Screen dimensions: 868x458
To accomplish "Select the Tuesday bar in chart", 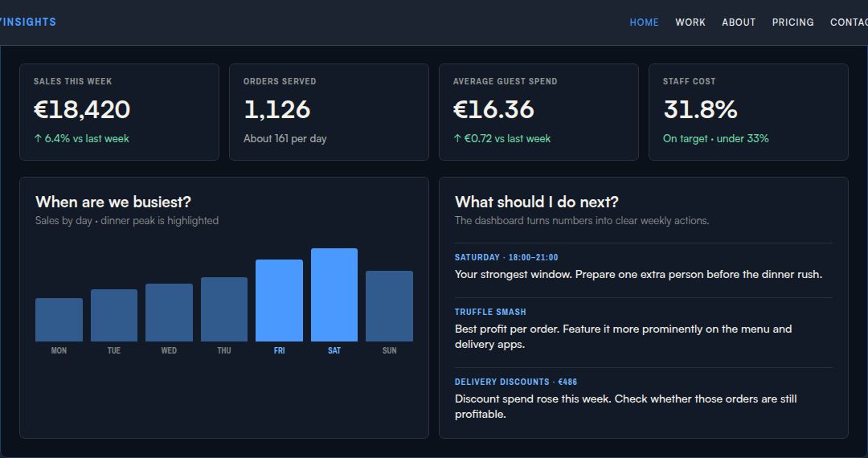I will point(114,315).
